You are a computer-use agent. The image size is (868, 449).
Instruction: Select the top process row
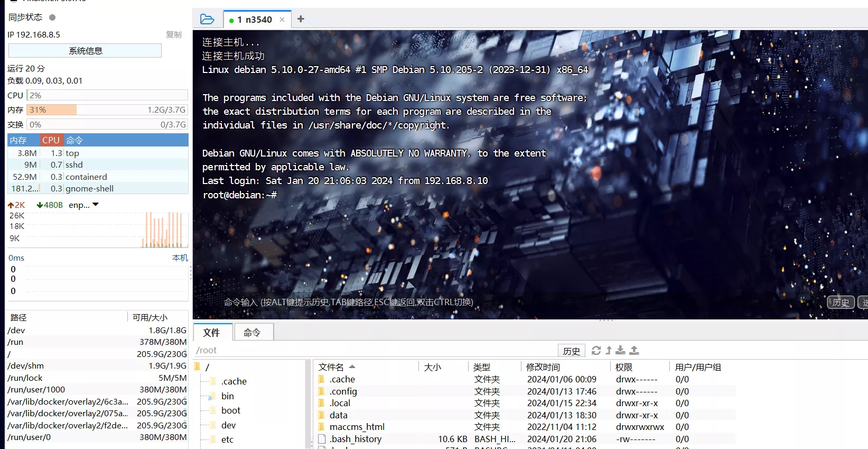coord(98,153)
